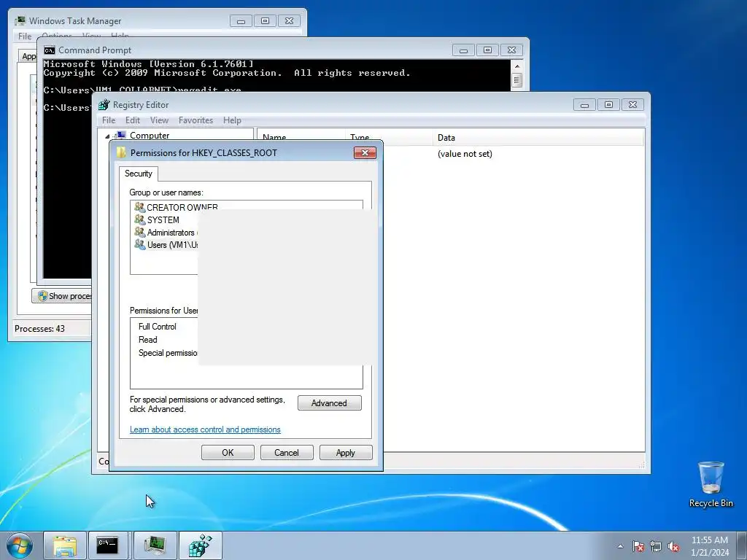Open Registry Editor View menu
The width and height of the screenshot is (747, 560).
[159, 120]
